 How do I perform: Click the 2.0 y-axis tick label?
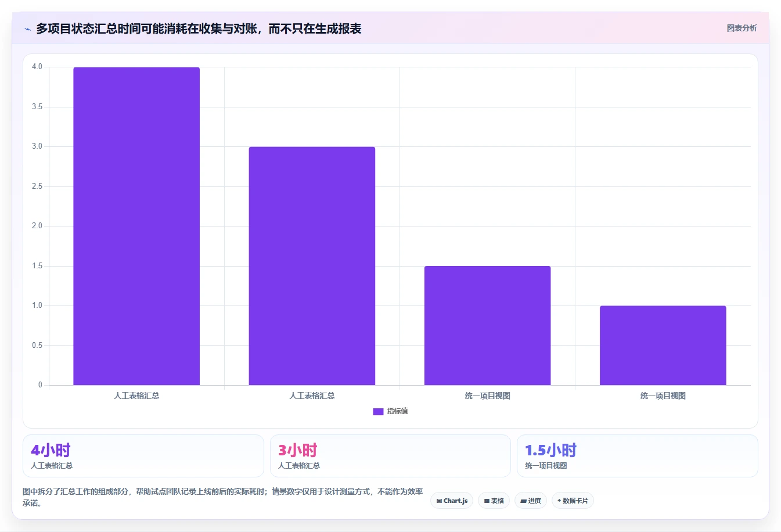37,226
